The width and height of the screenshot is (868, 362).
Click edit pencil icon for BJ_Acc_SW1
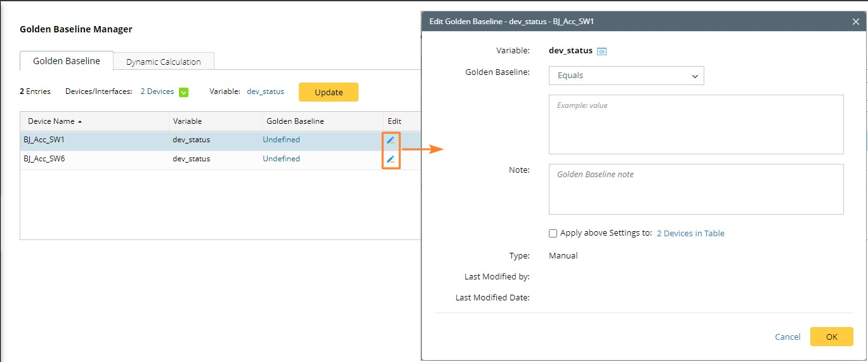click(391, 140)
